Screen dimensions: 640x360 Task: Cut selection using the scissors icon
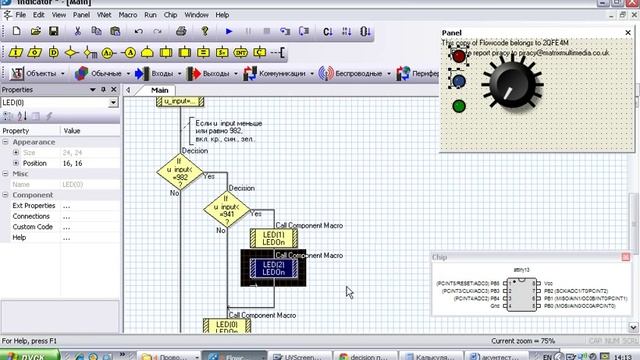point(78,31)
